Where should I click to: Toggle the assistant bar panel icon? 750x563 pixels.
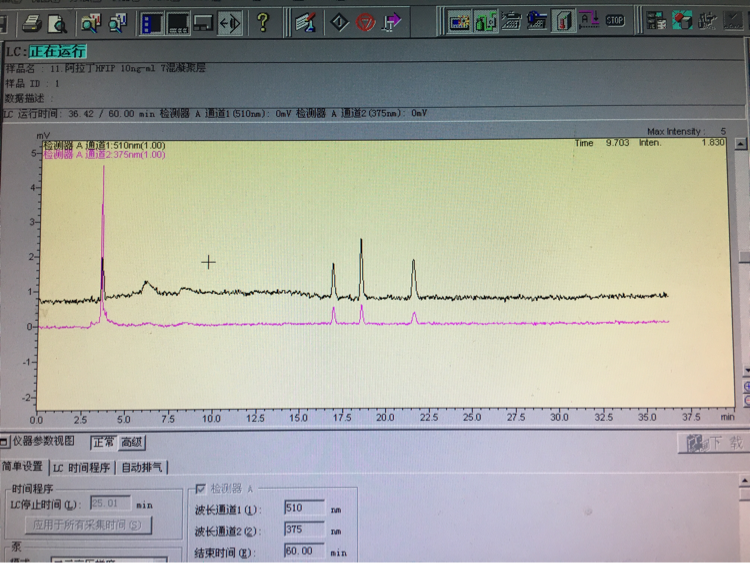pyautogui.click(x=152, y=23)
